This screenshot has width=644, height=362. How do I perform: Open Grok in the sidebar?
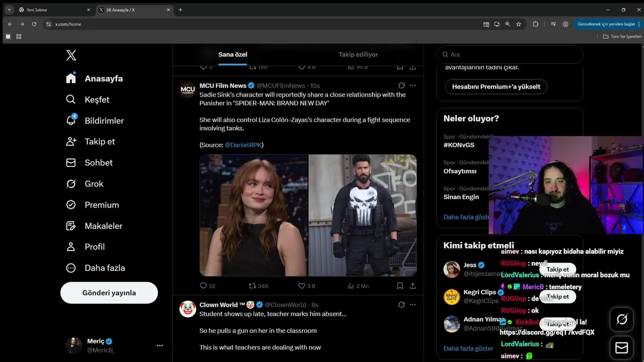[x=85, y=184]
